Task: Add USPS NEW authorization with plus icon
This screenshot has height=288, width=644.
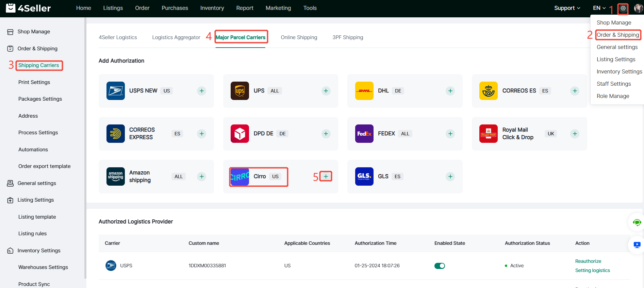Action: 202,91
